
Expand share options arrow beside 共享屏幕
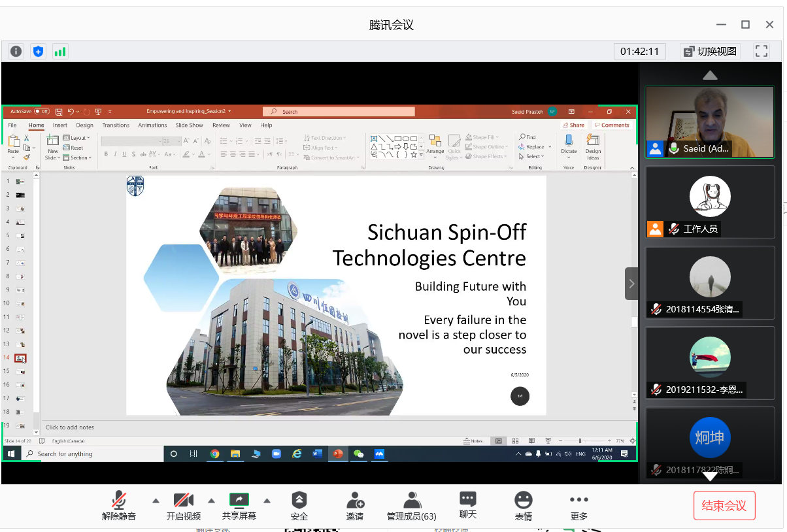click(x=267, y=501)
